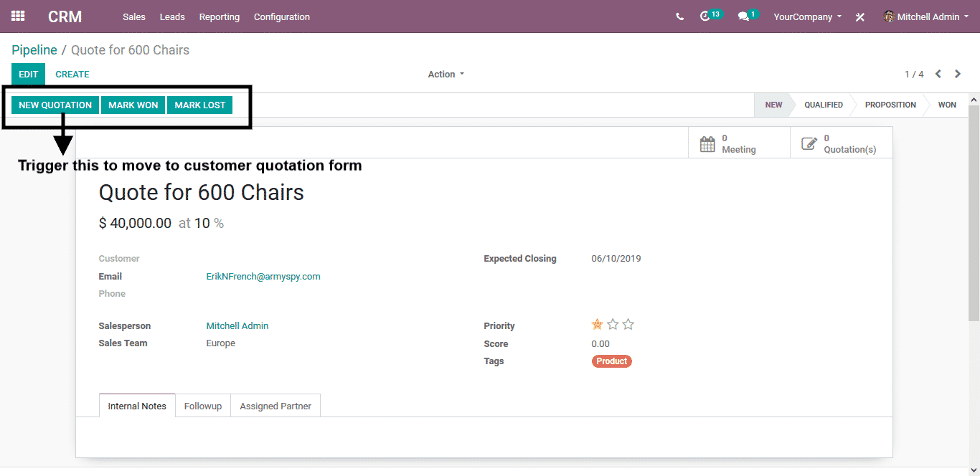Image resolution: width=980 pixels, height=476 pixels.
Task: Open the YourCompany company switcher
Action: [x=807, y=16]
